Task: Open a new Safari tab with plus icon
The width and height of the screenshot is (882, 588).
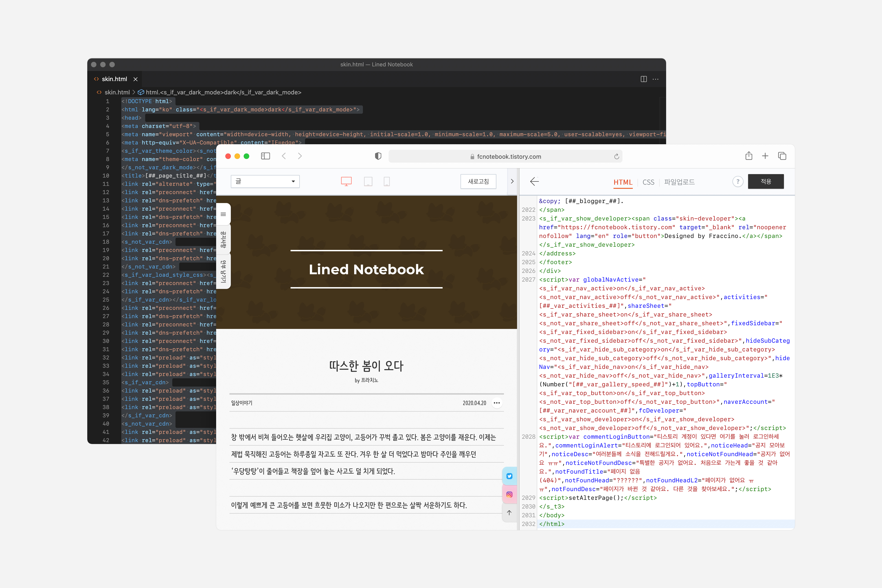Action: [765, 156]
